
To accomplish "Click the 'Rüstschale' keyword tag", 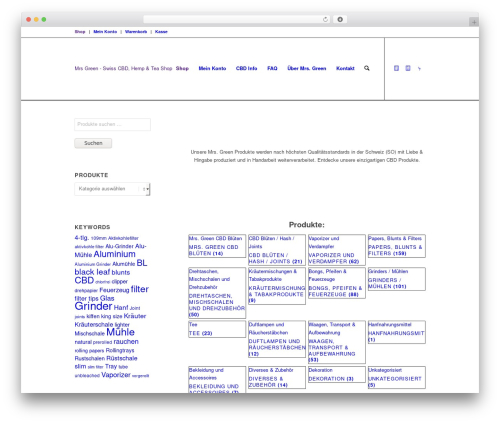I will click(x=122, y=358).
